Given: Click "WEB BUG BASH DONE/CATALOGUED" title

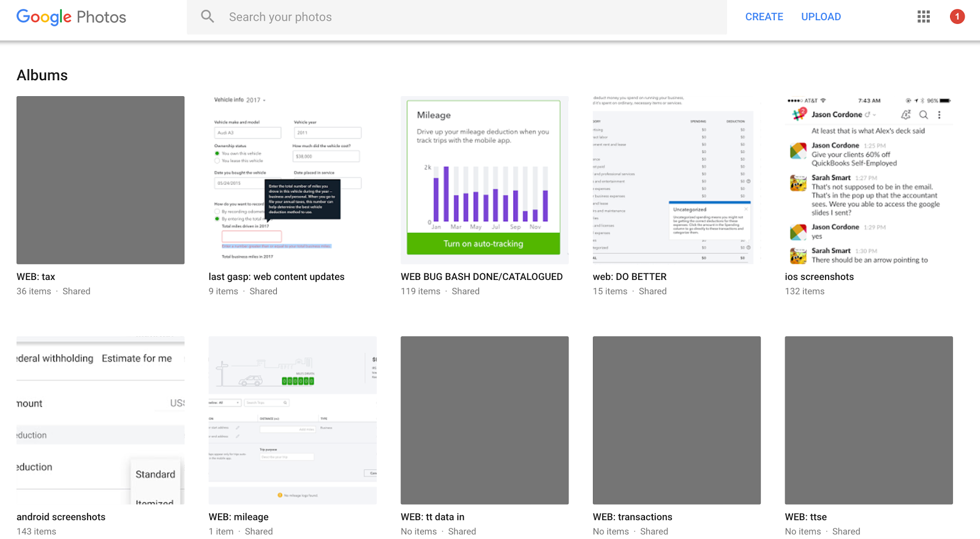Looking at the screenshot, I should [x=482, y=277].
